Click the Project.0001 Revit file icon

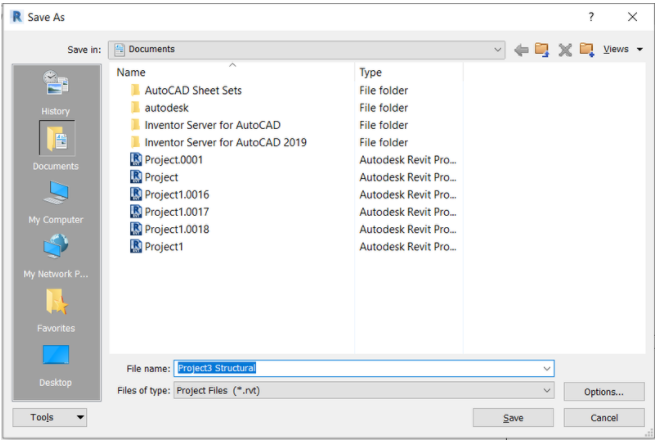pos(136,159)
